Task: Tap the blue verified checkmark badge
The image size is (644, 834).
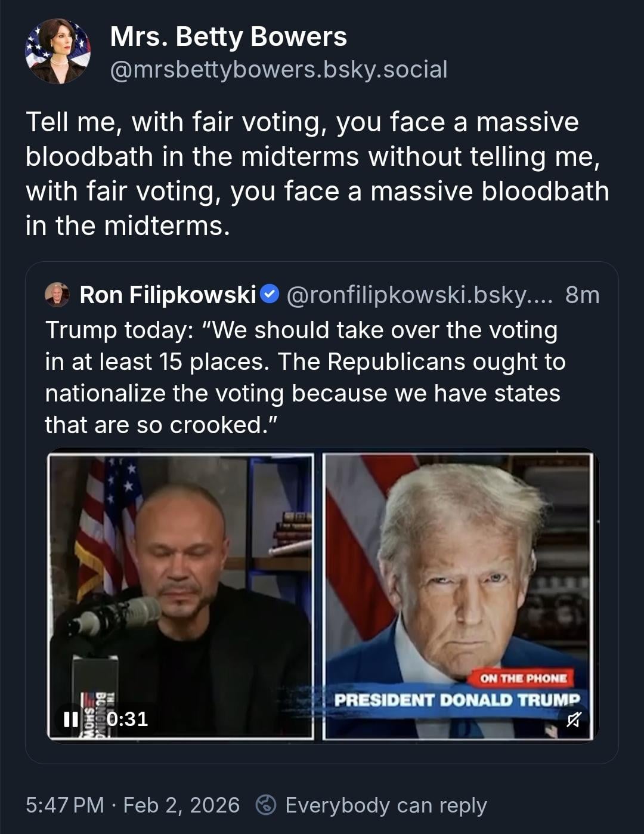Action: click(x=271, y=294)
